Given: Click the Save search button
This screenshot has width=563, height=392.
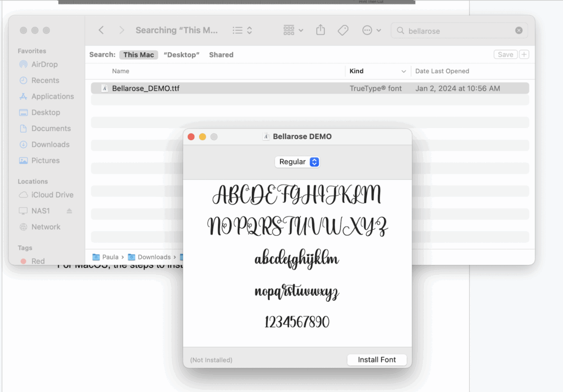Looking at the screenshot, I should pos(505,54).
